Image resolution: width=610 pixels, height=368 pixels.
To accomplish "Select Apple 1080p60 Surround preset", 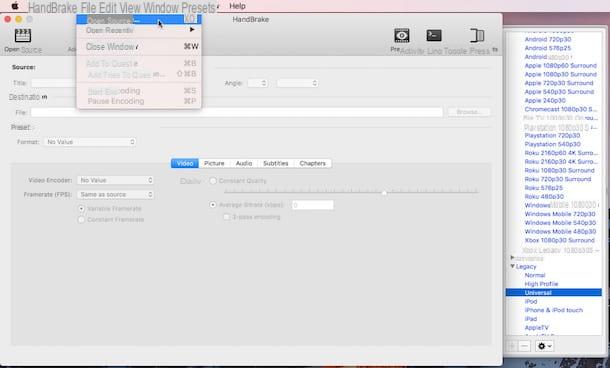I will tap(561, 65).
